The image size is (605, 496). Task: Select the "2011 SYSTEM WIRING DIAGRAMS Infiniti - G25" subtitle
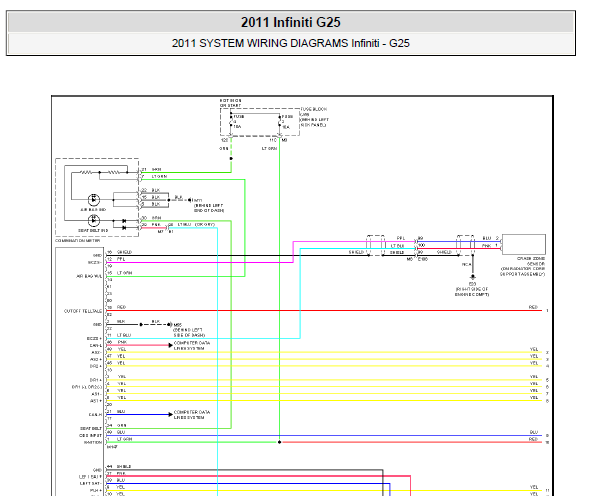click(x=291, y=43)
